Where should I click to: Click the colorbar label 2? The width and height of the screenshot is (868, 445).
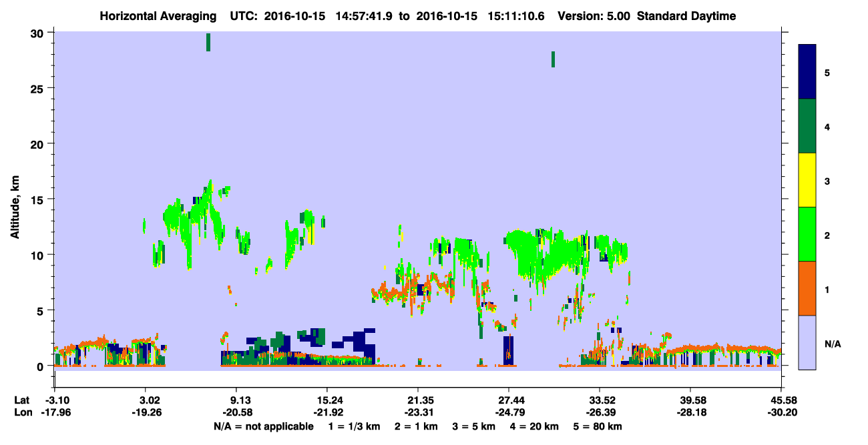[x=827, y=234]
